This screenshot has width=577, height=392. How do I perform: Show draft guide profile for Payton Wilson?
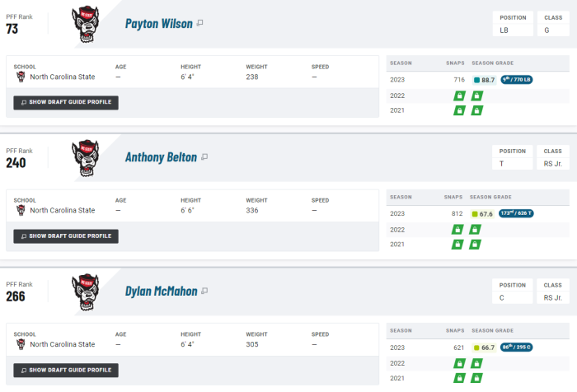coord(66,103)
